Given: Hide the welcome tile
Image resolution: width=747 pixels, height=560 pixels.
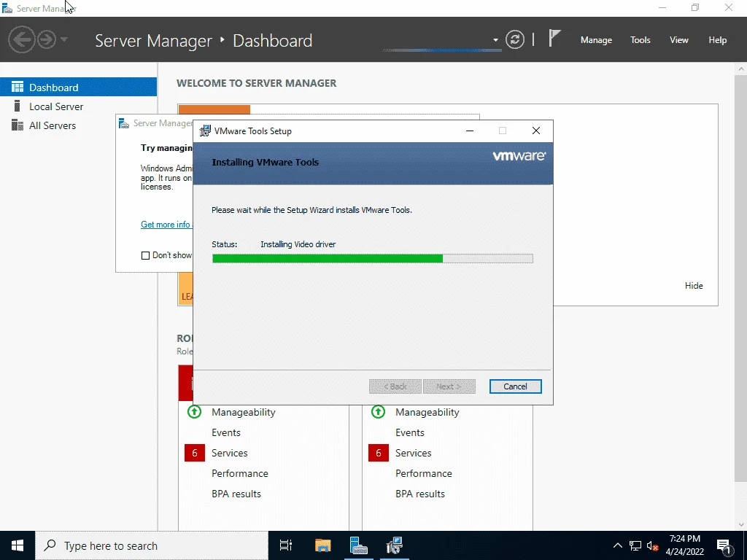Looking at the screenshot, I should pos(694,285).
